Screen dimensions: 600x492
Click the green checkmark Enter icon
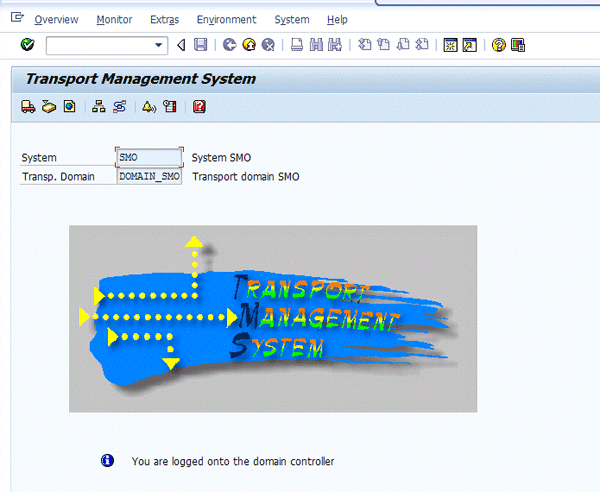pyautogui.click(x=28, y=45)
